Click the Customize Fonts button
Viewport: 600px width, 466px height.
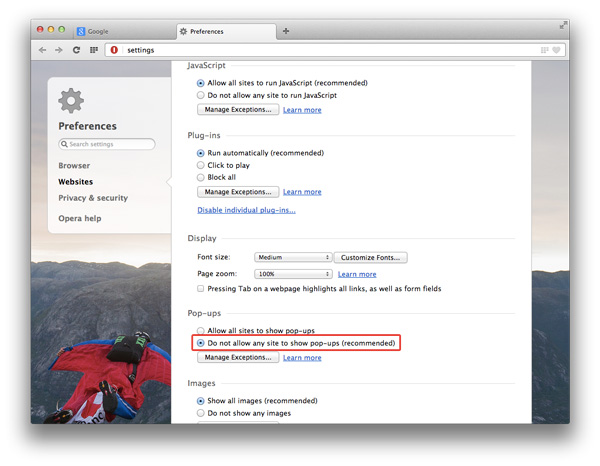[x=370, y=257]
